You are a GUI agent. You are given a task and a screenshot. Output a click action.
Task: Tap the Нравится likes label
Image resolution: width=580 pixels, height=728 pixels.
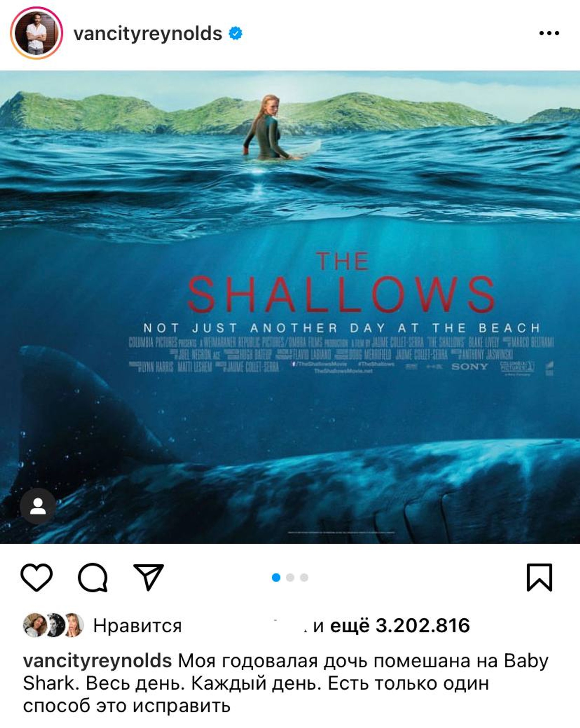coord(137,626)
